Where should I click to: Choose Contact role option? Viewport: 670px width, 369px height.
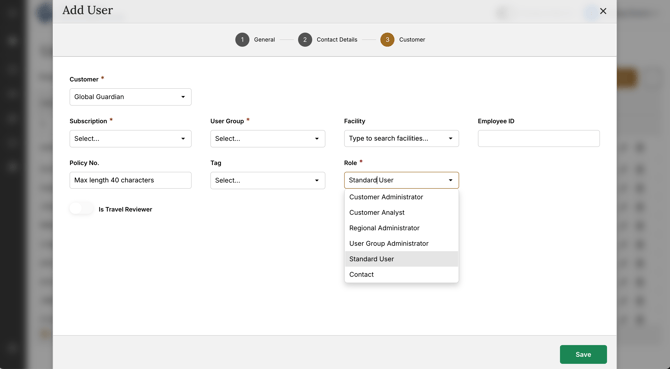(401, 274)
